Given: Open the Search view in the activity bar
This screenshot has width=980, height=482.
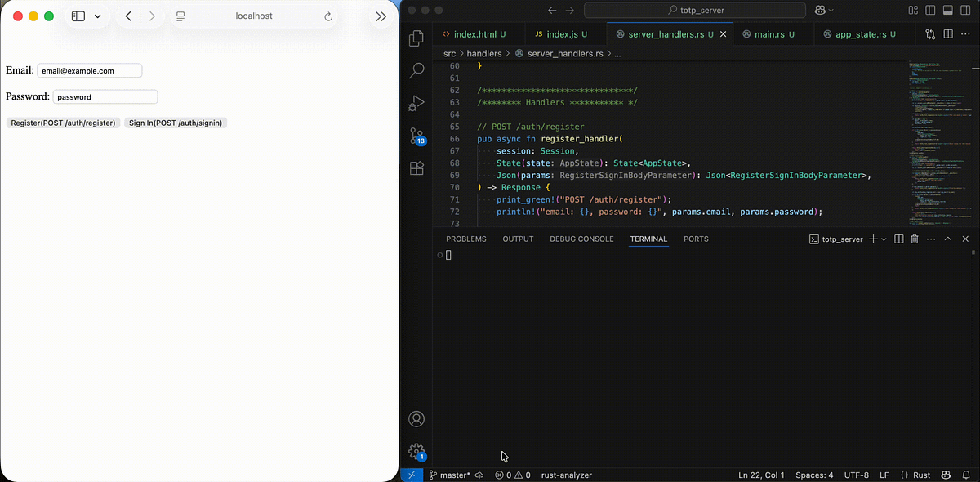Looking at the screenshot, I should click(416, 70).
